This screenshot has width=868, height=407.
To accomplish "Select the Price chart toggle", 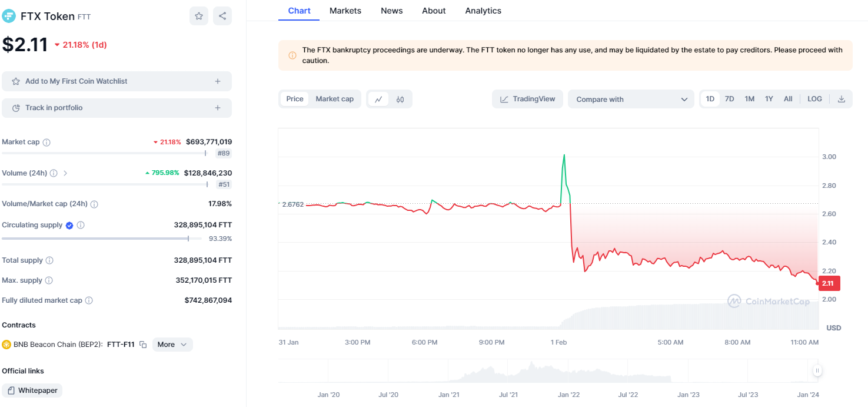I will (295, 99).
